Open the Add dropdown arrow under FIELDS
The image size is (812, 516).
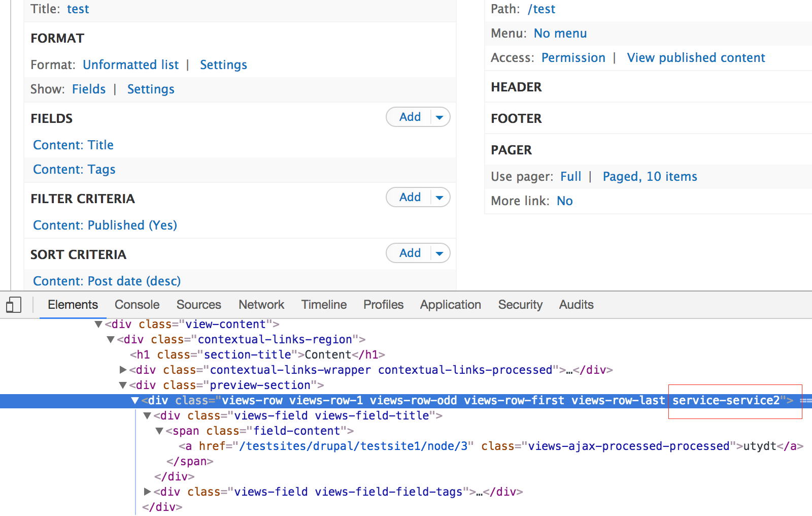[439, 117]
